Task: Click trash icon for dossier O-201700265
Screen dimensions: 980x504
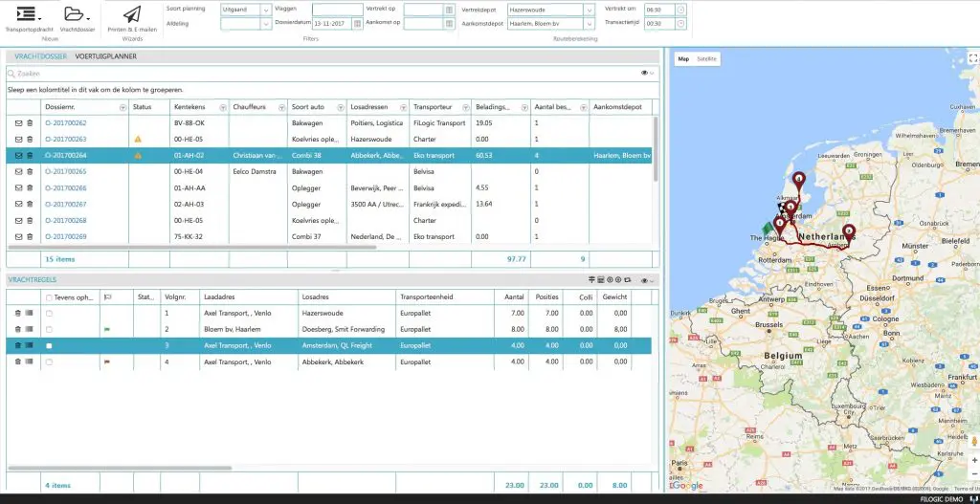Action: 29,171
